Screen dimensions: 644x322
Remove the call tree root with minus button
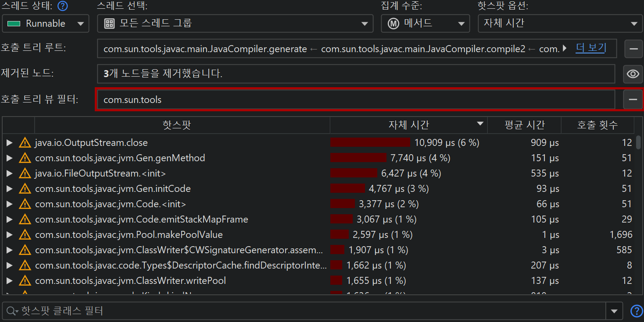click(633, 49)
